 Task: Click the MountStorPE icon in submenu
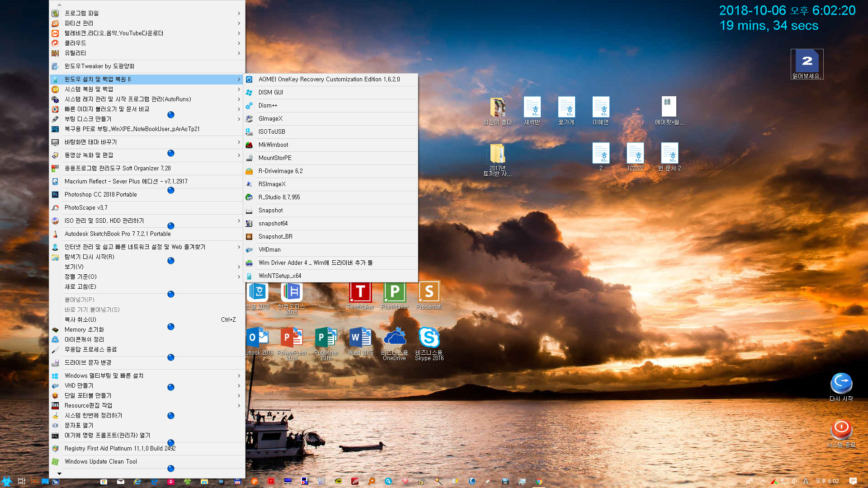pyautogui.click(x=249, y=158)
